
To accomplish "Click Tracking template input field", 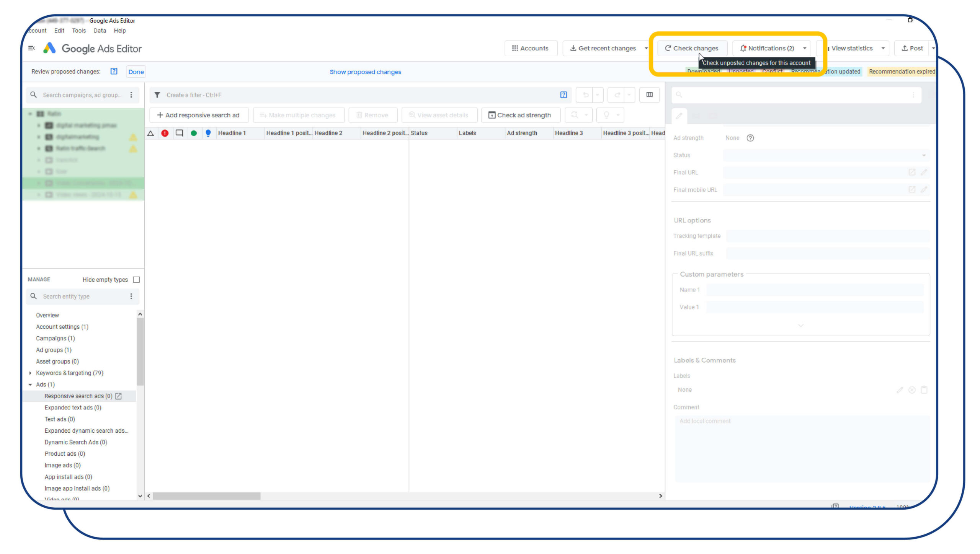I will 828,236.
